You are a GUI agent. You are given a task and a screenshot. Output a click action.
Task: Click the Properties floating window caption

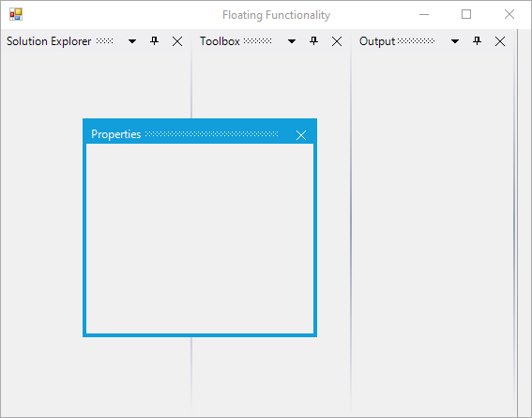116,134
